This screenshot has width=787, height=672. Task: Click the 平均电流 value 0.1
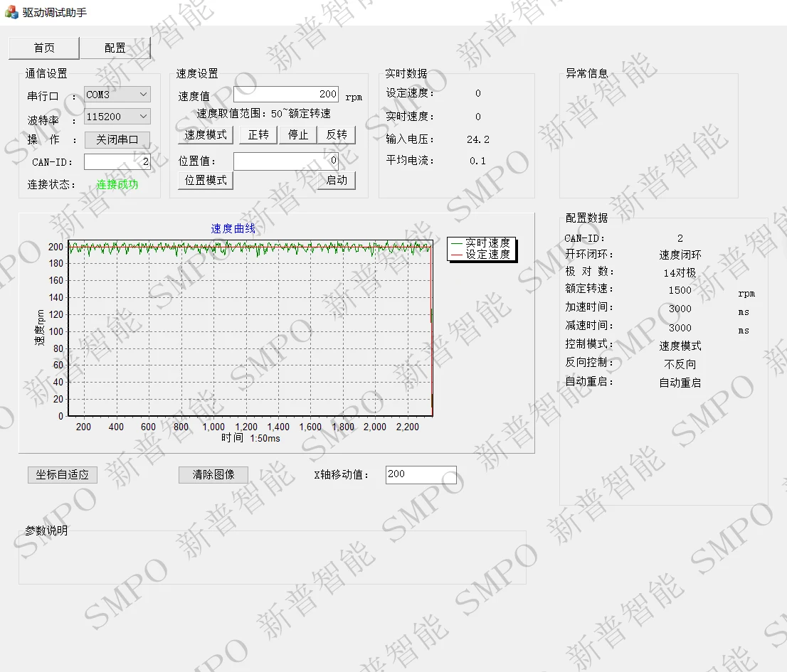[478, 161]
